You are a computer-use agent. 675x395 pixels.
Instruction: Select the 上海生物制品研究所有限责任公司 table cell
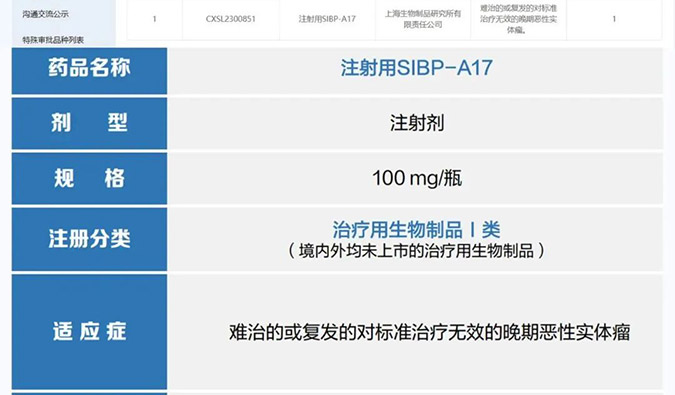coord(423,19)
